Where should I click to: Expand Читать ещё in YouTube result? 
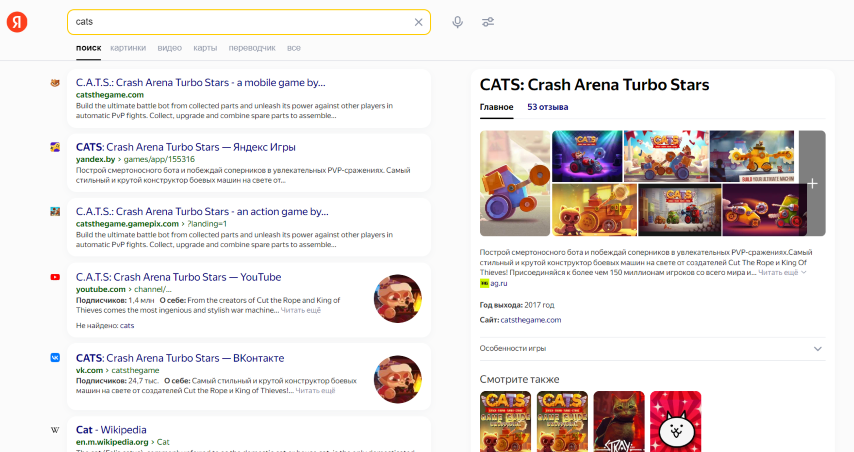(301, 310)
